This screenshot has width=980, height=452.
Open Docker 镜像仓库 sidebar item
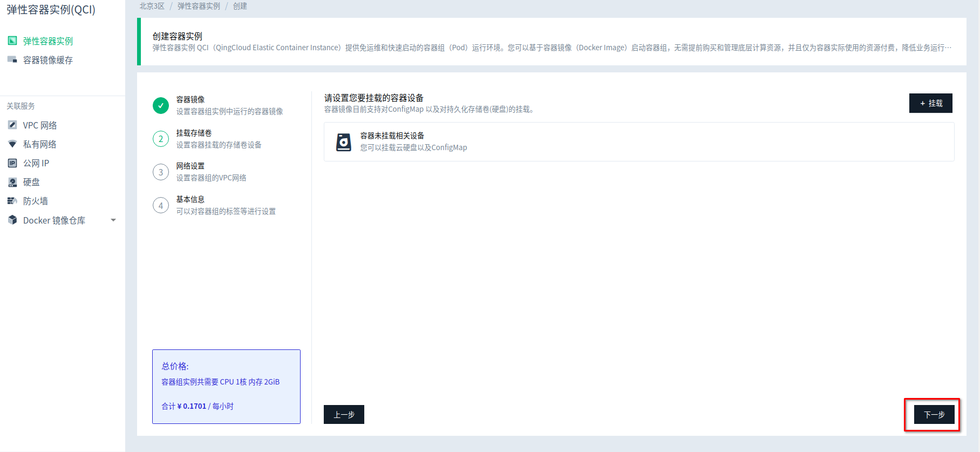[54, 220]
